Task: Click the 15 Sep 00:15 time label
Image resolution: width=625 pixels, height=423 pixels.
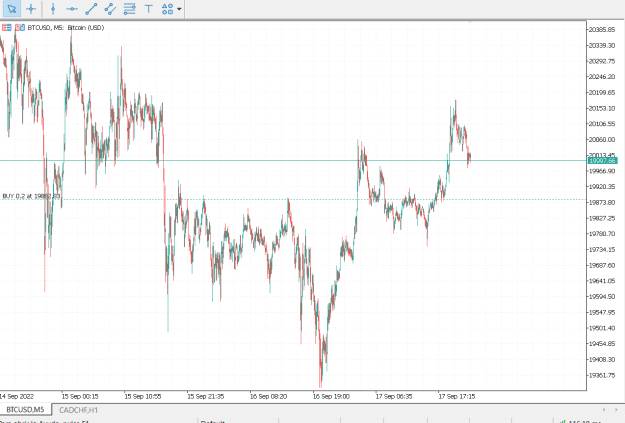Action: 80,396
